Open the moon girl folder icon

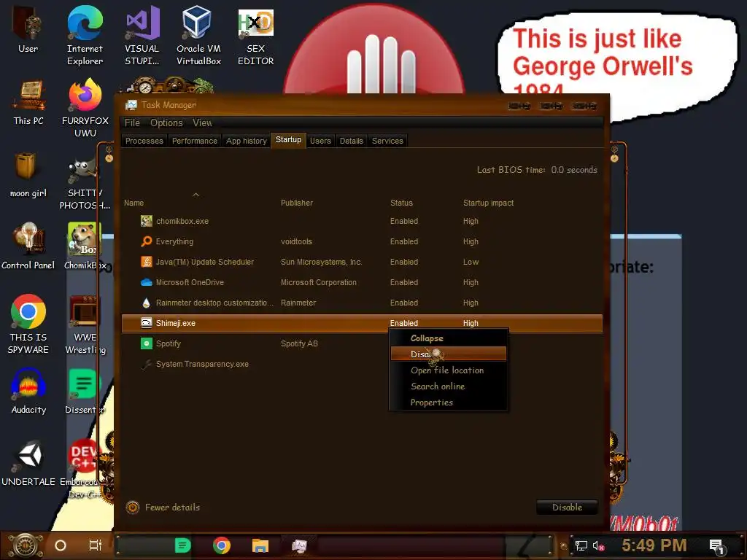pyautogui.click(x=28, y=174)
